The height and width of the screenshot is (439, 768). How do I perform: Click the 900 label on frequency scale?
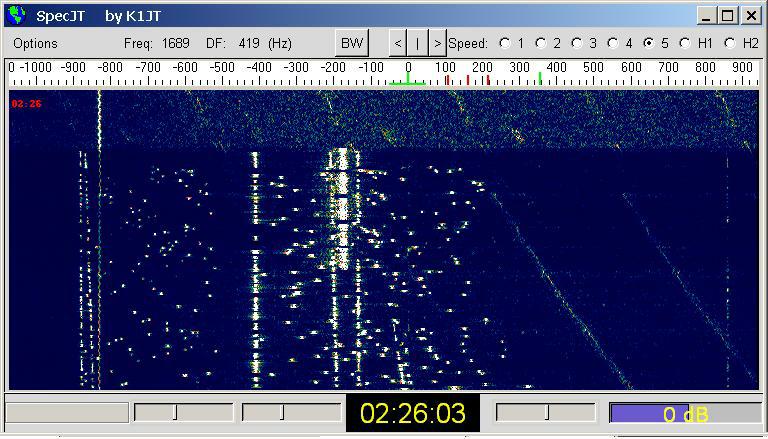pos(742,68)
